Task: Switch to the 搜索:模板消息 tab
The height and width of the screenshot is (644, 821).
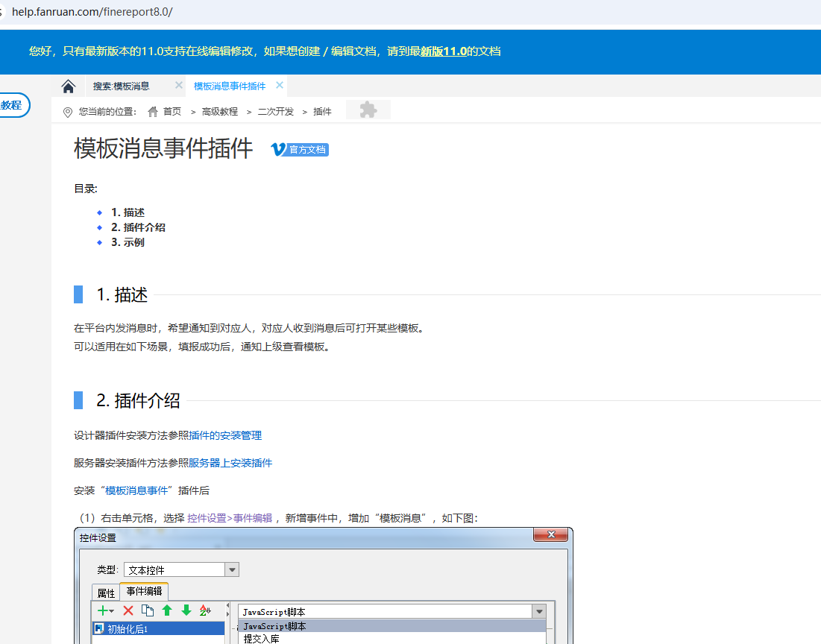Action: [122, 86]
